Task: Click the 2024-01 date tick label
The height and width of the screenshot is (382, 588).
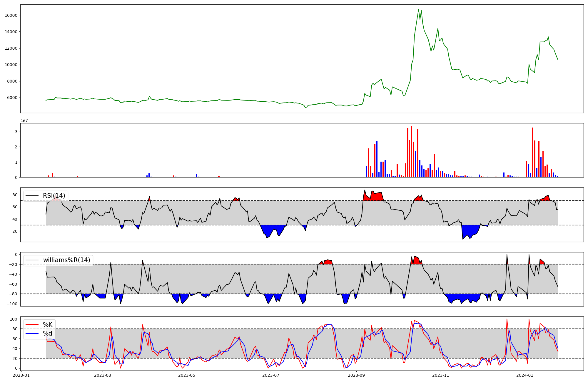Action: click(x=525, y=375)
